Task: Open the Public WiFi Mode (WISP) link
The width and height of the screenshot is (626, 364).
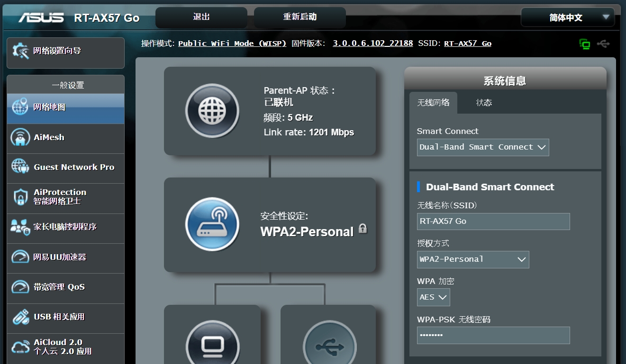Action: tap(232, 44)
